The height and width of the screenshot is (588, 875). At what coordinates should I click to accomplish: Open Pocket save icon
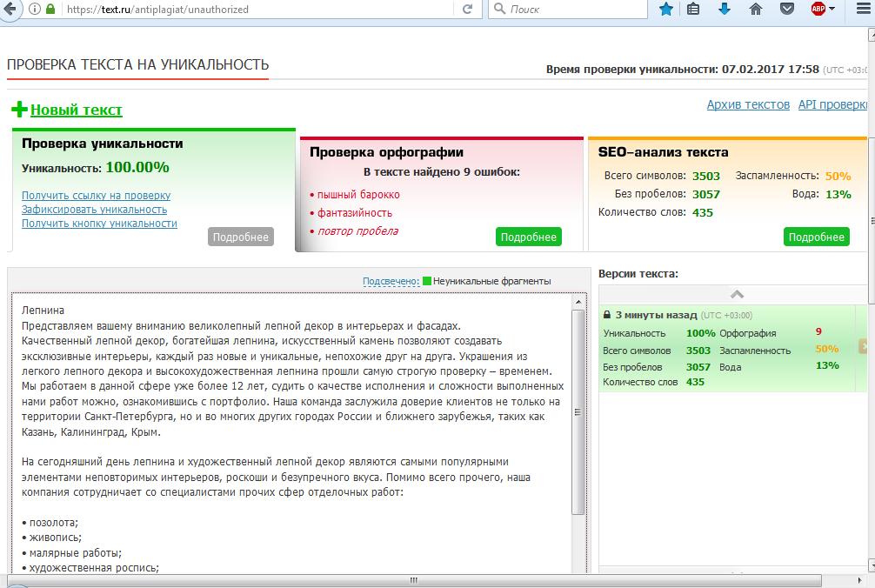[787, 9]
